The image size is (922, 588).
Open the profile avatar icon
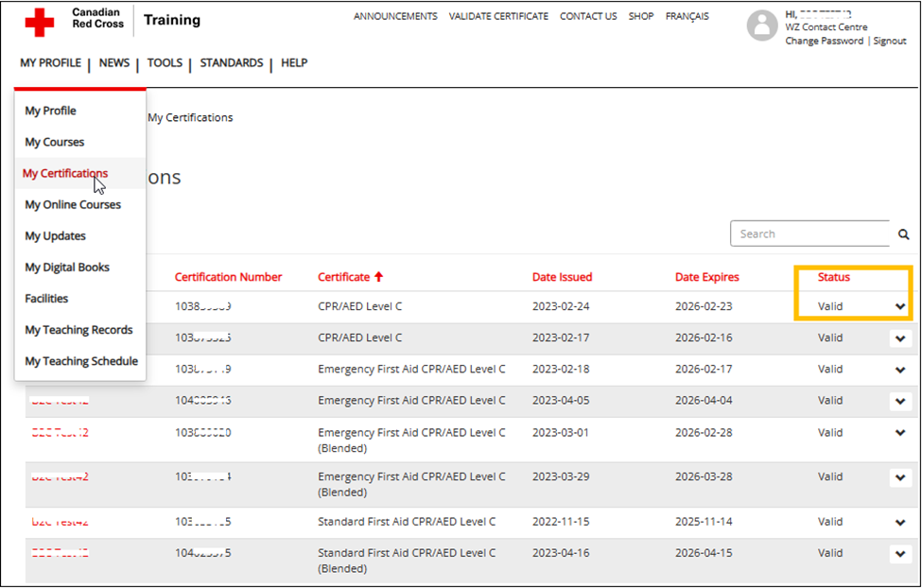coord(762,26)
